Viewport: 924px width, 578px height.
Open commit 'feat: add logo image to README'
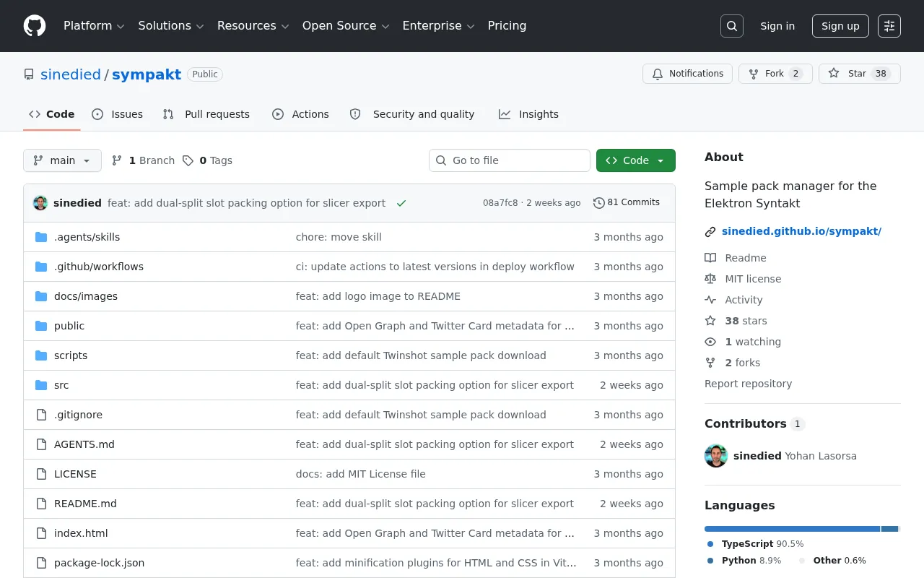tap(378, 296)
